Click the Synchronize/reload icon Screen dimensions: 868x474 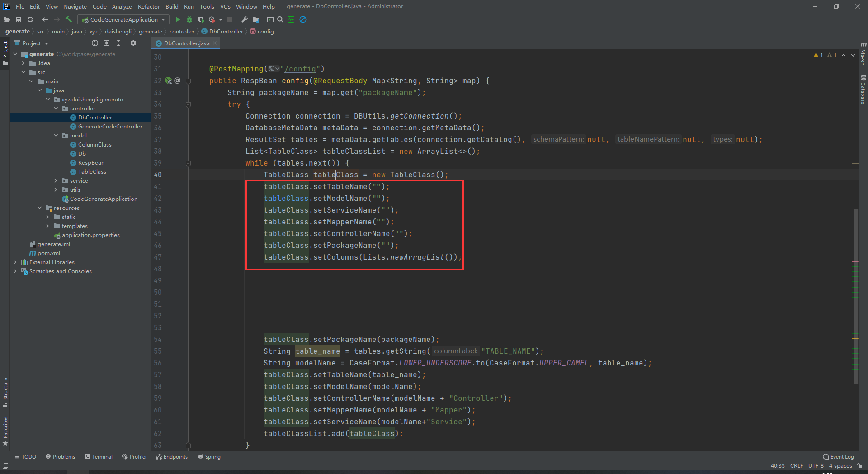coord(30,19)
